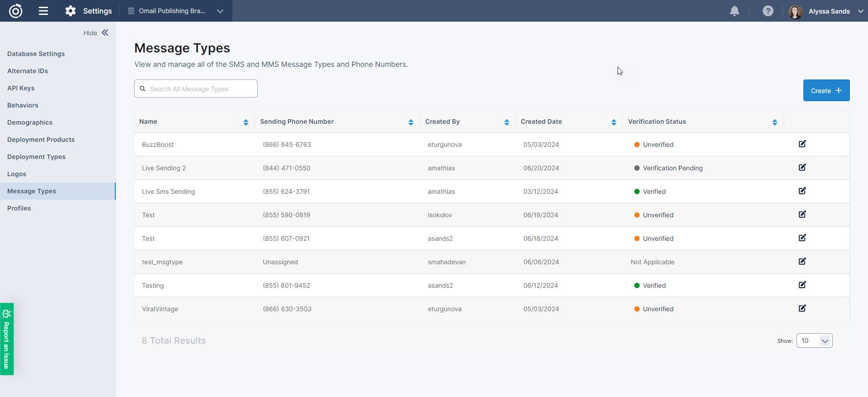This screenshot has height=397, width=868.
Task: Open the help question mark icon
Action: (x=768, y=11)
